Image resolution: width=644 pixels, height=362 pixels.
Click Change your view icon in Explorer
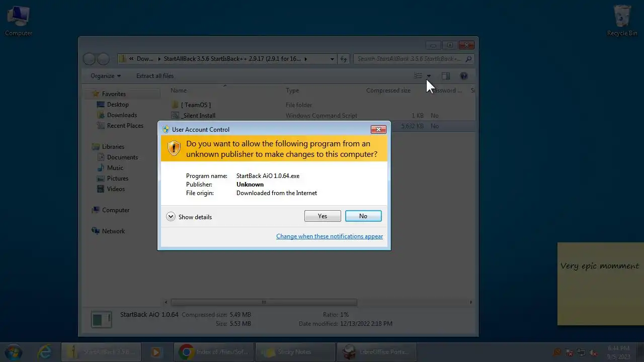pyautogui.click(x=418, y=76)
